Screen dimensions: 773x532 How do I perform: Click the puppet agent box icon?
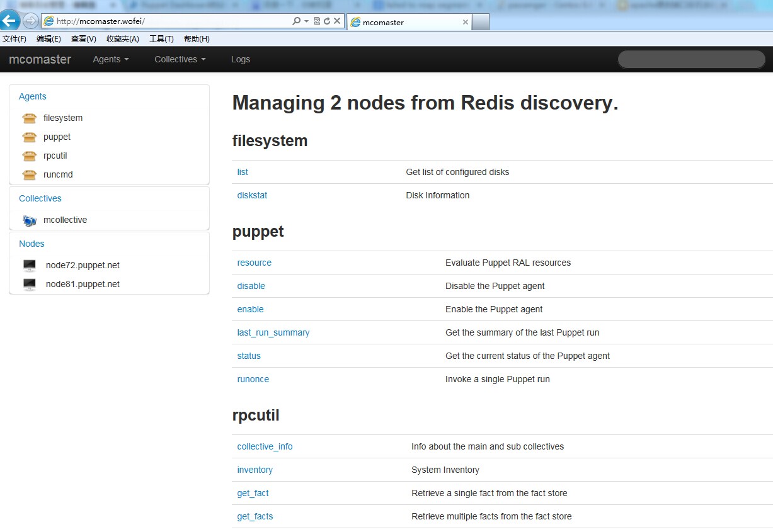(x=30, y=137)
